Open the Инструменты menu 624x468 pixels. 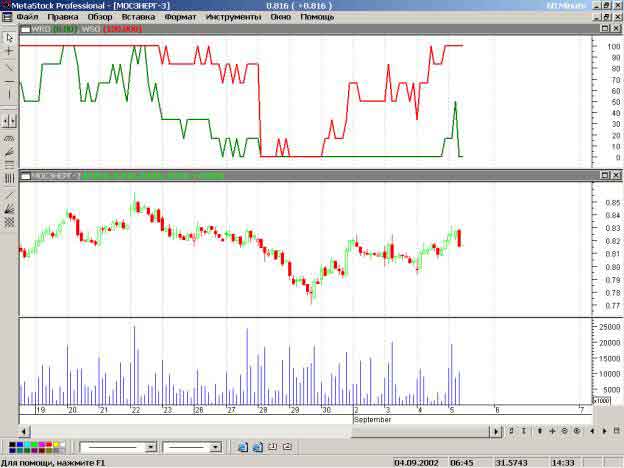[232, 17]
